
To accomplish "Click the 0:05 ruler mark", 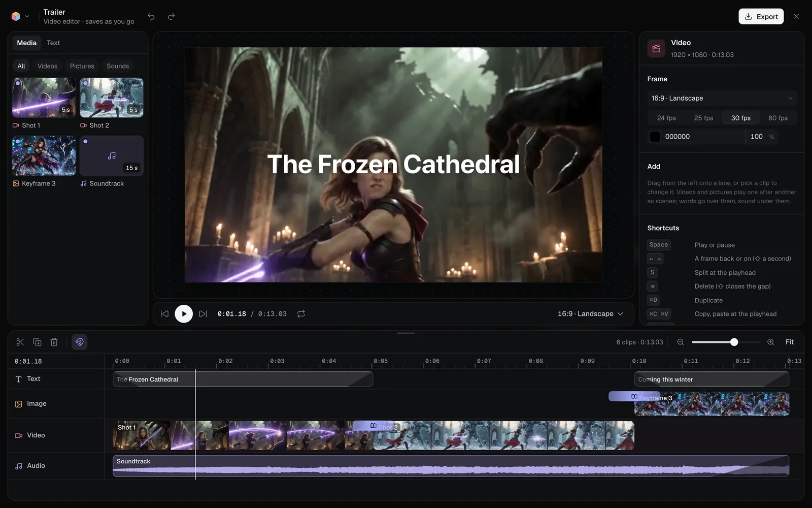I will tap(380, 361).
